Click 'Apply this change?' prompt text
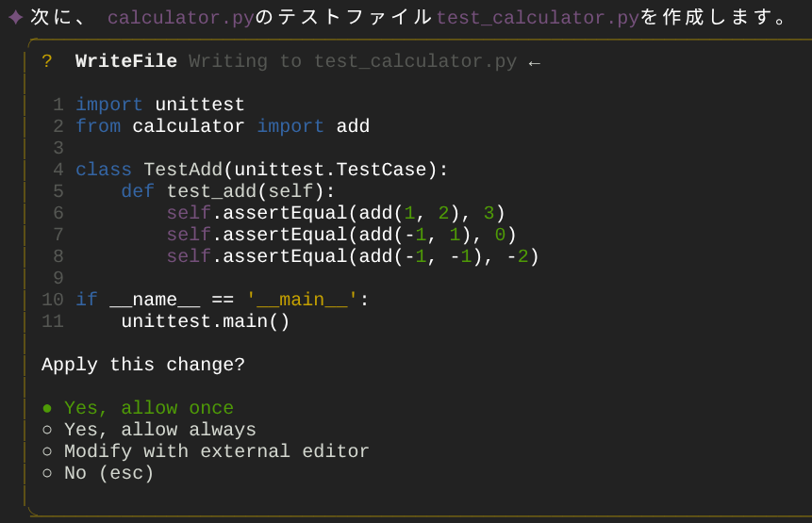812x523 pixels. click(x=143, y=366)
